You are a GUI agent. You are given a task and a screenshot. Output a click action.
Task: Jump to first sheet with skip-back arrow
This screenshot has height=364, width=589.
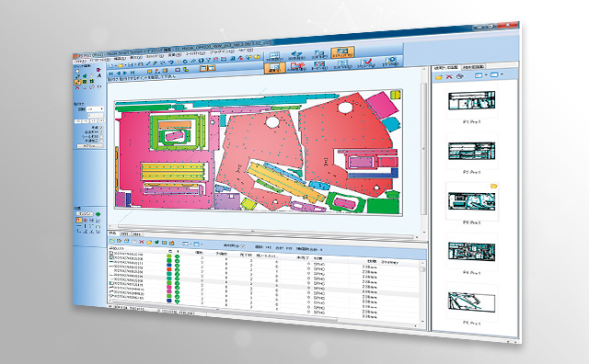[x=111, y=74]
